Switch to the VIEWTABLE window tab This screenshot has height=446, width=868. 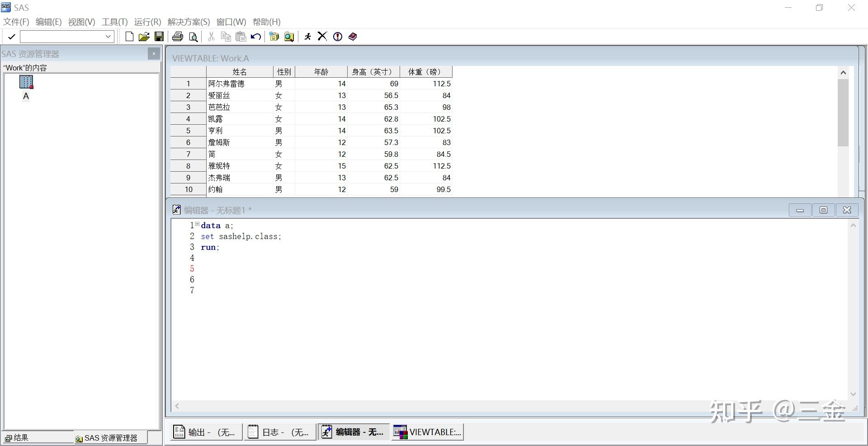[x=427, y=432]
